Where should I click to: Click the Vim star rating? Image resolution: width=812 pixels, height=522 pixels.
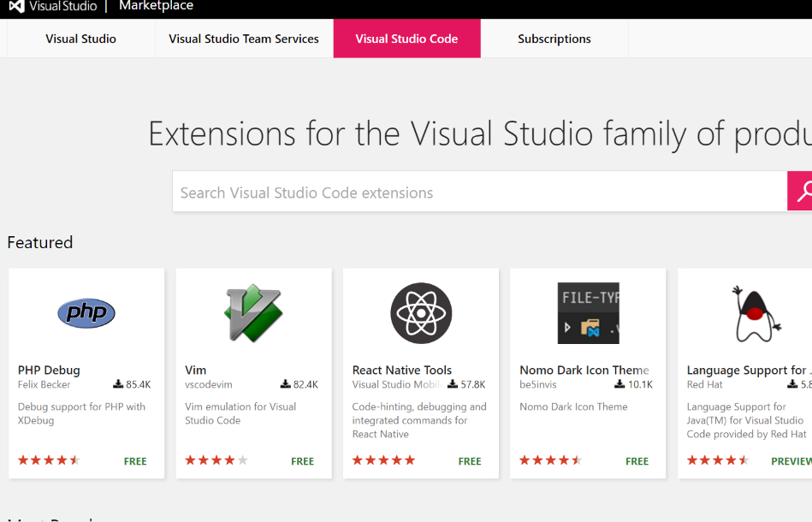coord(216,460)
